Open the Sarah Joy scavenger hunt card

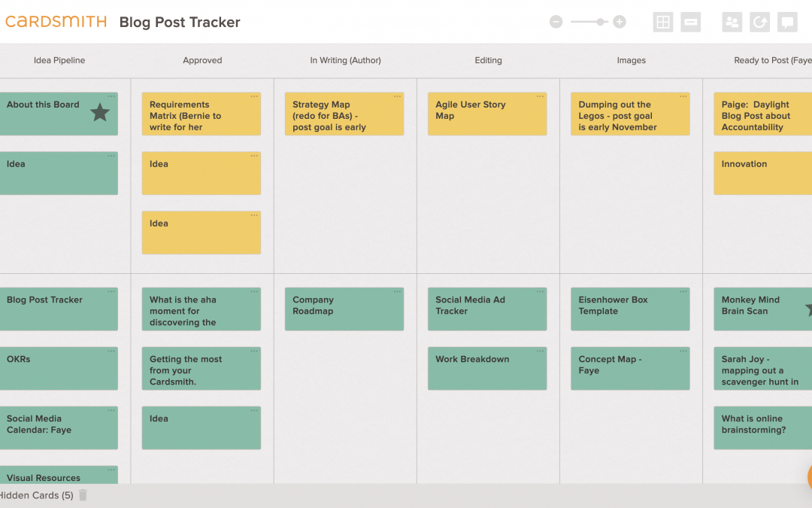click(763, 369)
